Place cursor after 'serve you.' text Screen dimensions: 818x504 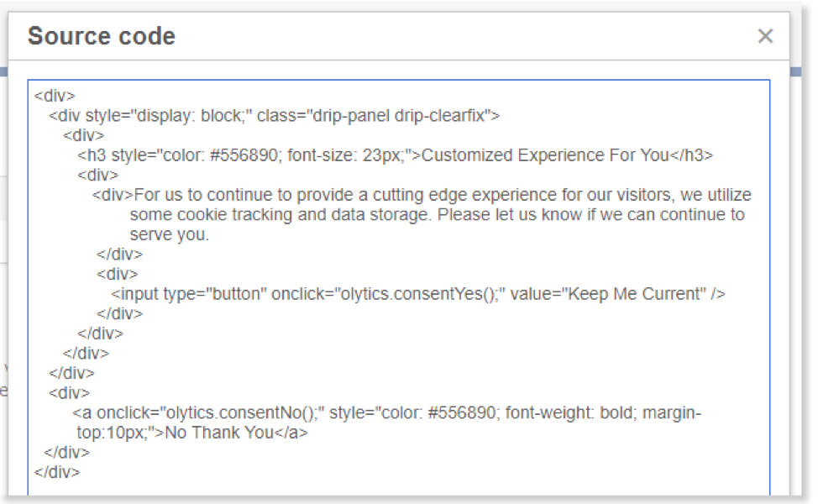click(210, 234)
